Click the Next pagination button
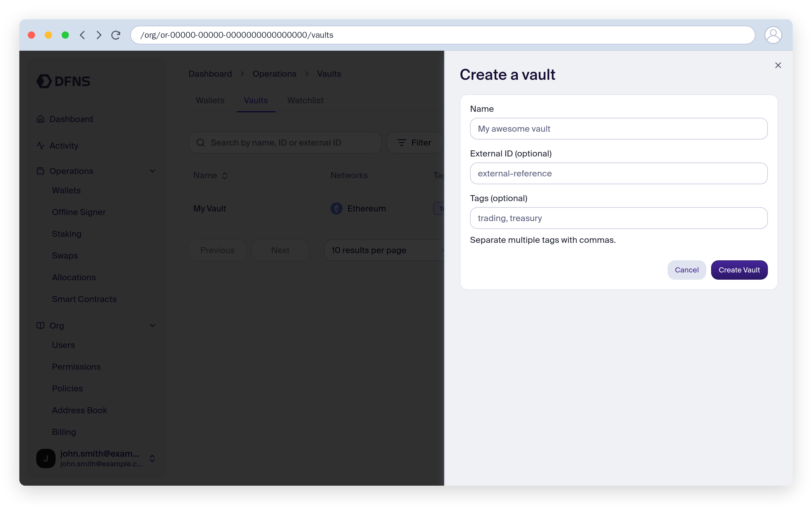The image size is (812, 505). pyautogui.click(x=280, y=250)
